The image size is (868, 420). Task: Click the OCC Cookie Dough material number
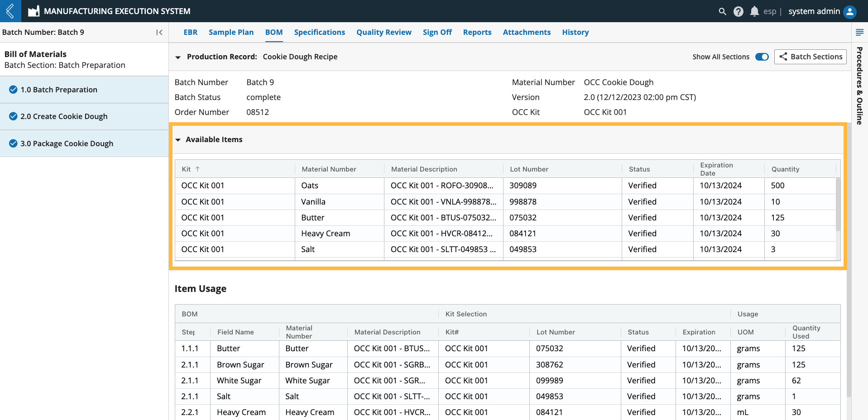click(x=619, y=82)
